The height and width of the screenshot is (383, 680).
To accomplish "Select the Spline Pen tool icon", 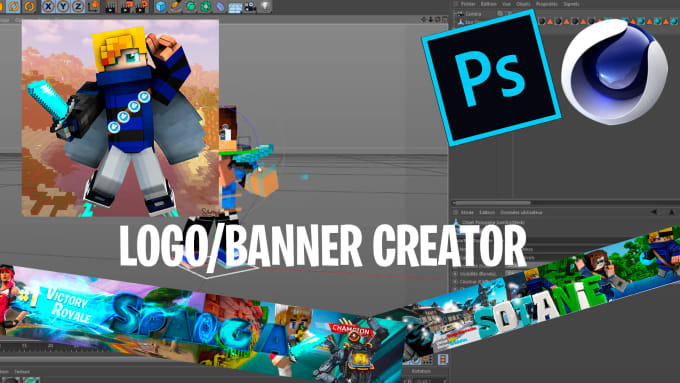I will click(176, 7).
